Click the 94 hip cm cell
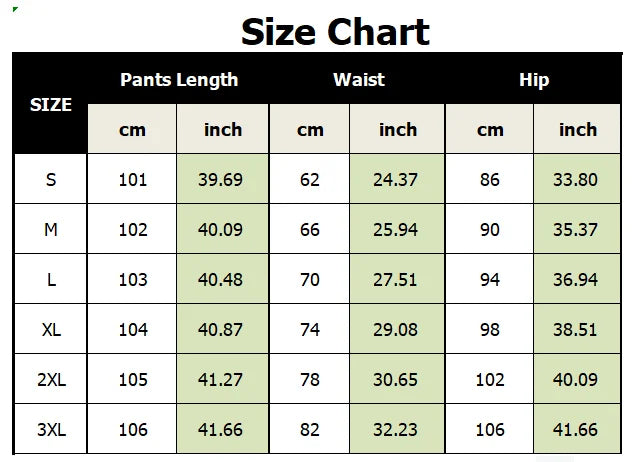The image size is (641, 462). (x=490, y=280)
